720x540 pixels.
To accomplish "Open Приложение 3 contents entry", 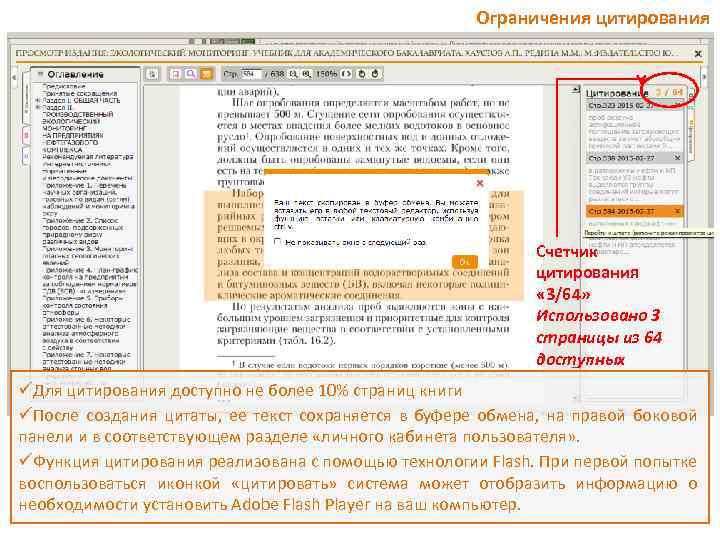I will (88, 256).
